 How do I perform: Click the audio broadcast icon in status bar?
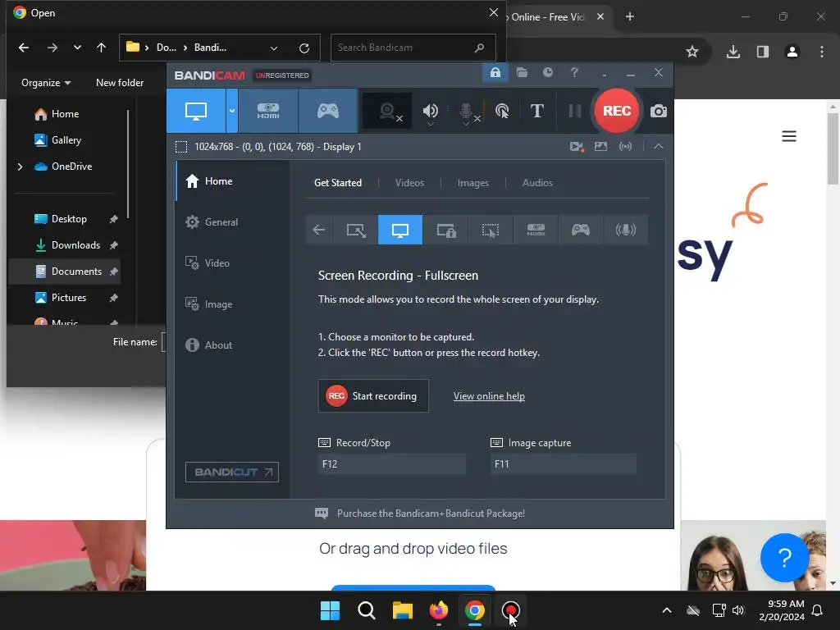(625, 146)
